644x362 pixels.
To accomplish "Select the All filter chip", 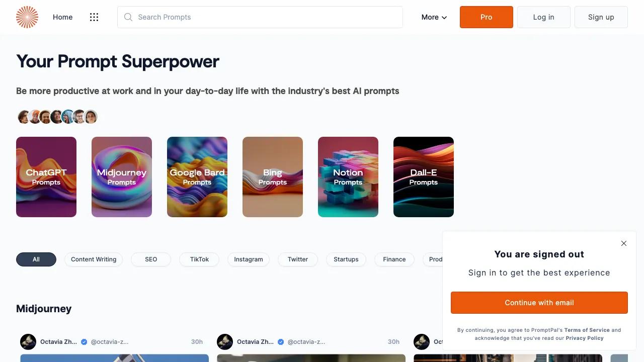I will pos(36,259).
